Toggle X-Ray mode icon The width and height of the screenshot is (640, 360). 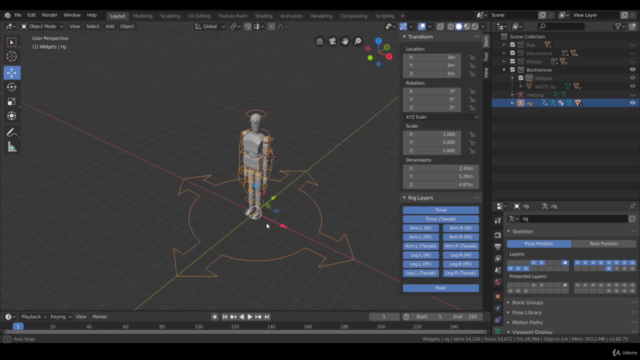click(440, 27)
